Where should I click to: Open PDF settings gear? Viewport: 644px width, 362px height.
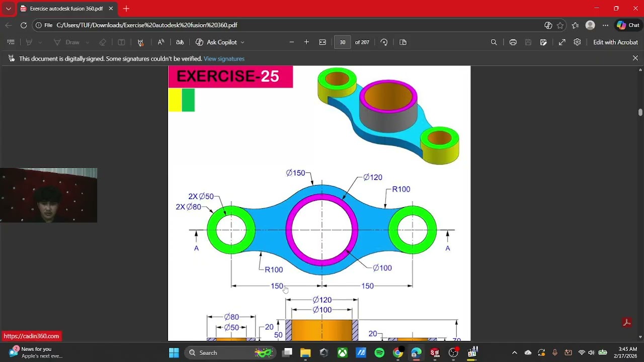click(577, 42)
